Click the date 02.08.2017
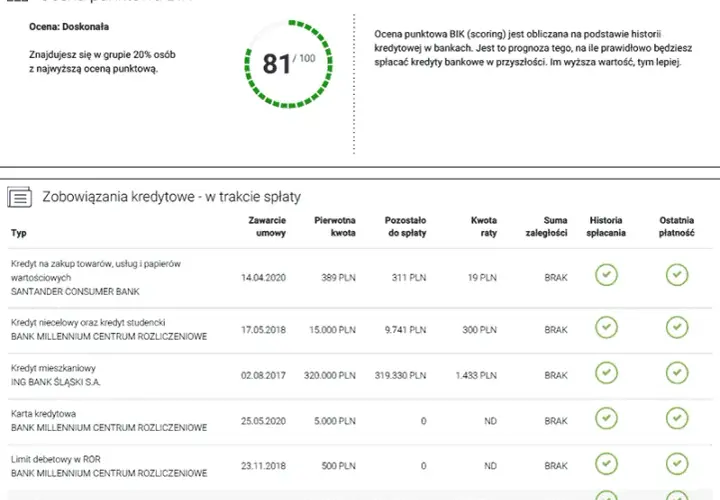 (264, 375)
